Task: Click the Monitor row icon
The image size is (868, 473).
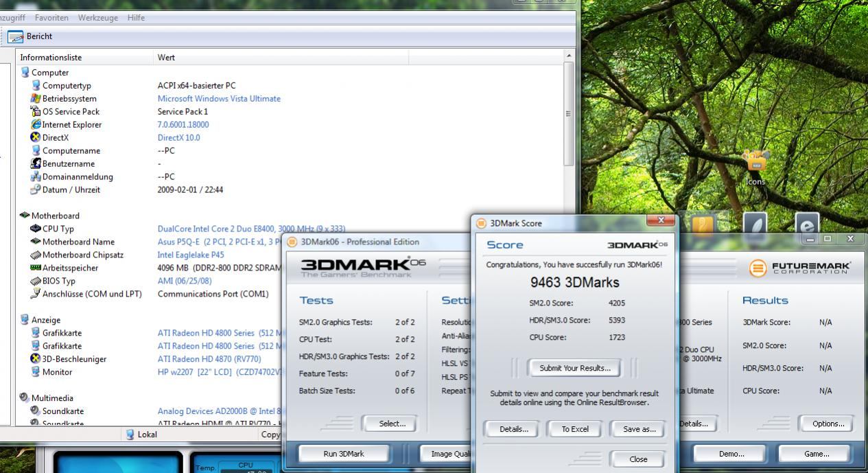Action: [x=36, y=372]
